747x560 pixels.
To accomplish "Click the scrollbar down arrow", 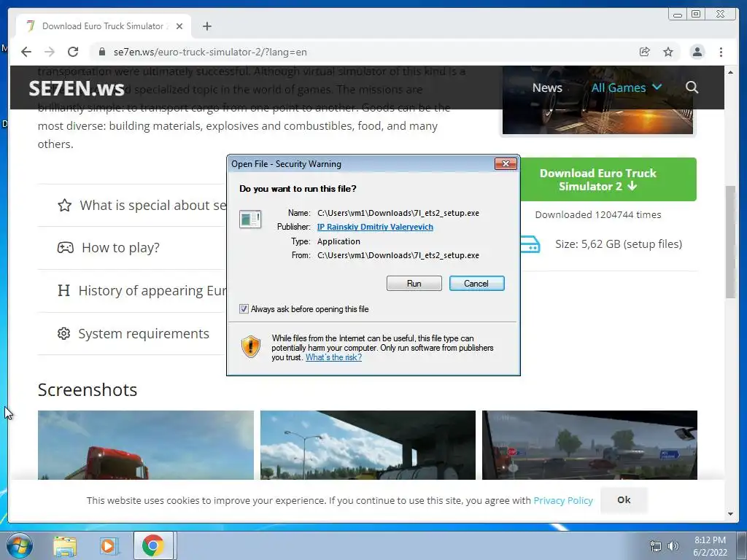I will click(x=730, y=514).
